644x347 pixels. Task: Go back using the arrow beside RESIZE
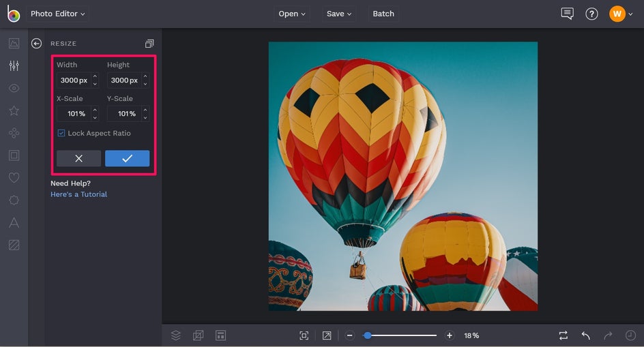click(37, 43)
